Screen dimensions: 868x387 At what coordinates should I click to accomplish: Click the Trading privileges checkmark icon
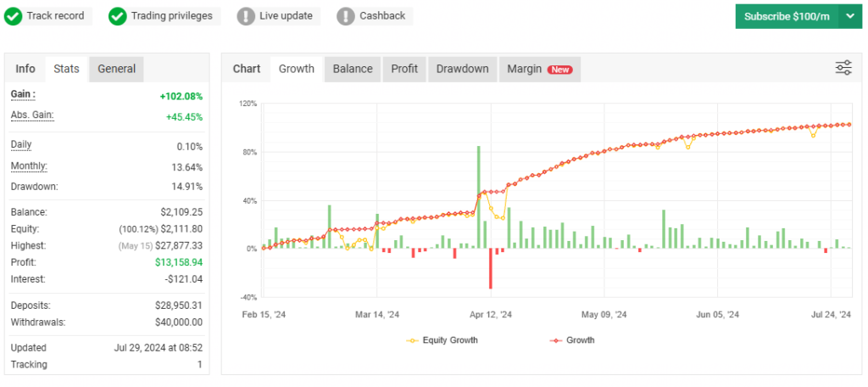(118, 16)
